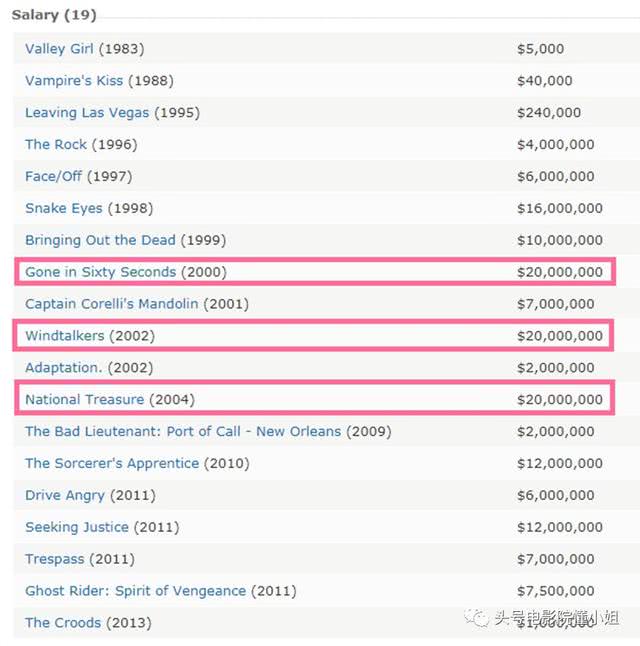The height and width of the screenshot is (646, 640).
Task: Select the Seeking Justice link
Action: (x=77, y=527)
